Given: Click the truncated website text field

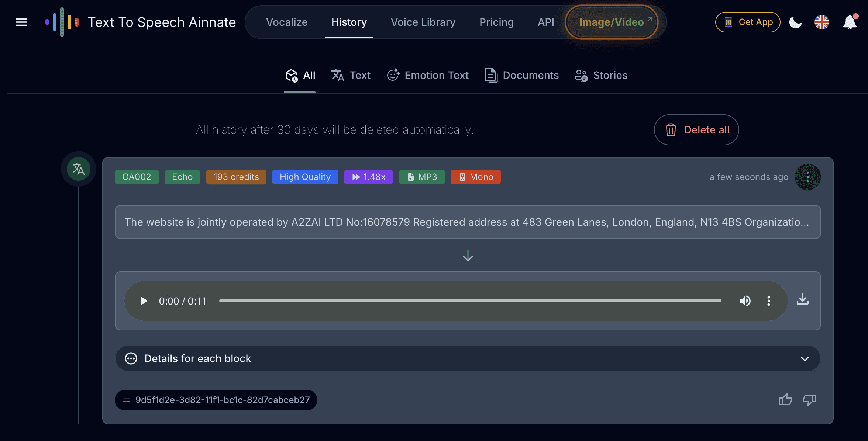Looking at the screenshot, I should click(x=468, y=222).
